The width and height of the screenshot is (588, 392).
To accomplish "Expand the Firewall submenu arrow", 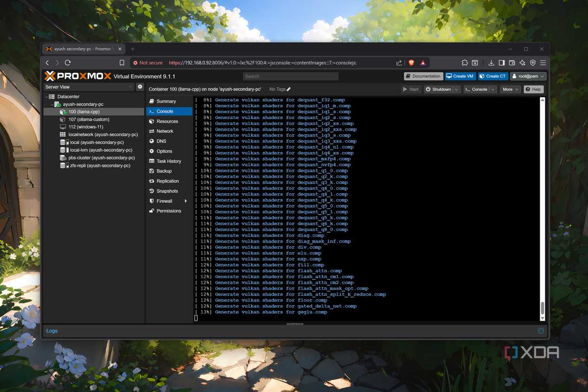I will tap(186, 201).
